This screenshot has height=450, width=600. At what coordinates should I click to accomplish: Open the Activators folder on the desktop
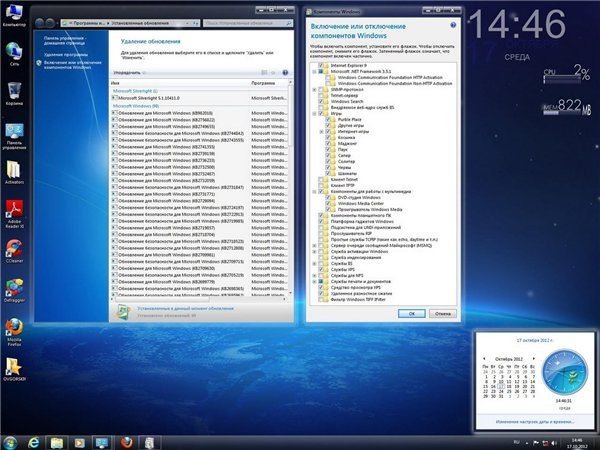click(x=14, y=172)
